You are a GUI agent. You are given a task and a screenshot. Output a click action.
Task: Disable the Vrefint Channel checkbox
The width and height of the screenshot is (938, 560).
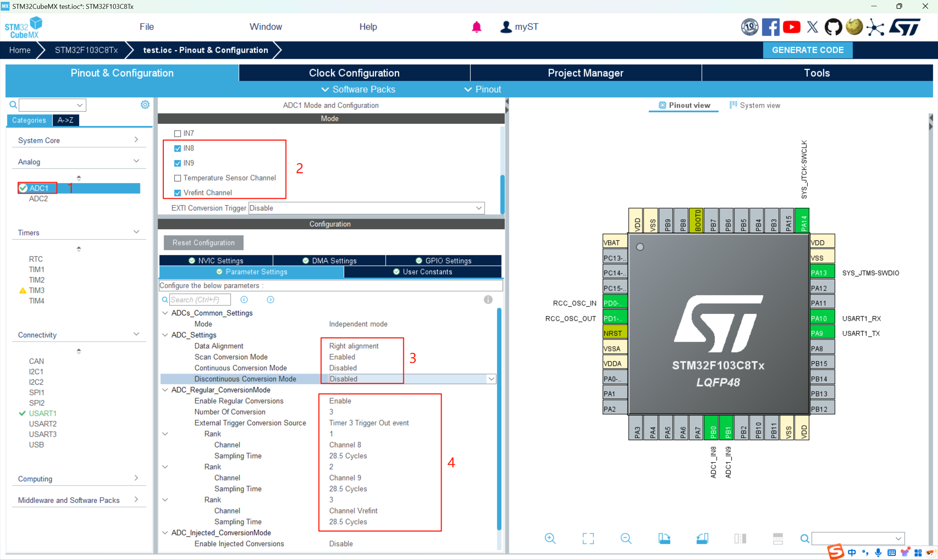tap(177, 192)
